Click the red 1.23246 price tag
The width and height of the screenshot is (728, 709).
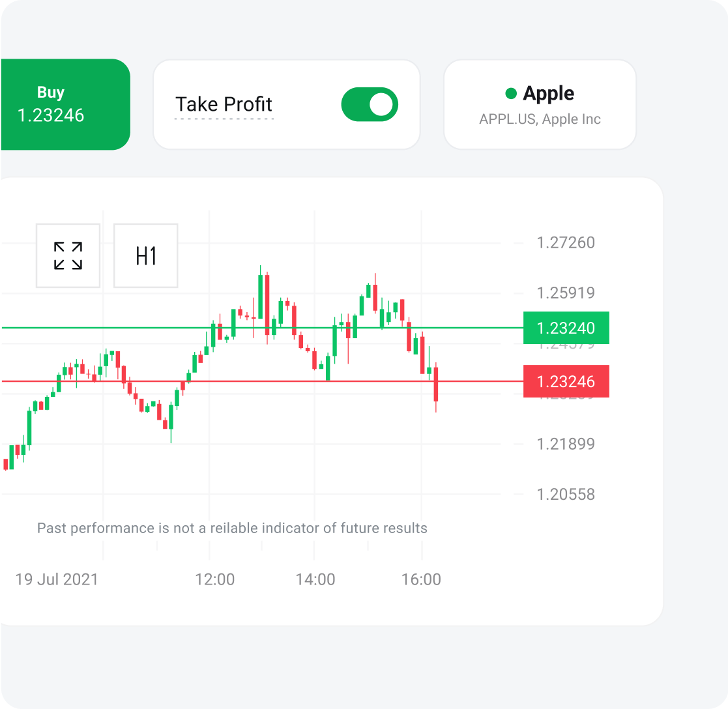pos(566,381)
